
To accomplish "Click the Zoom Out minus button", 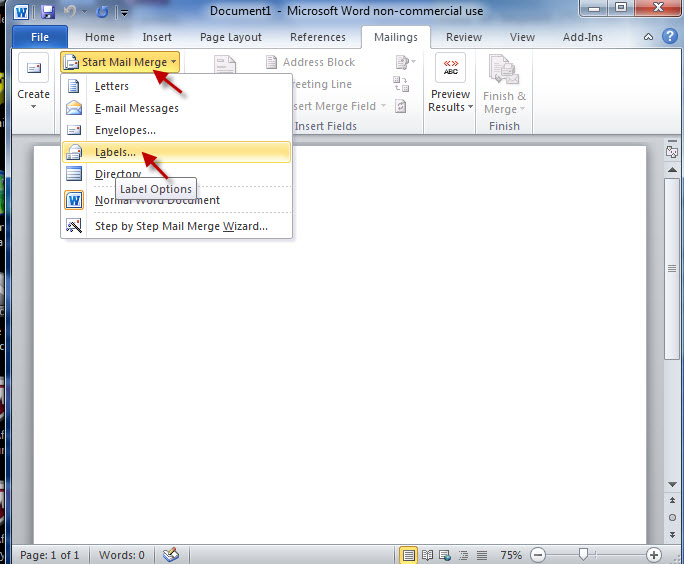I will pos(538,555).
